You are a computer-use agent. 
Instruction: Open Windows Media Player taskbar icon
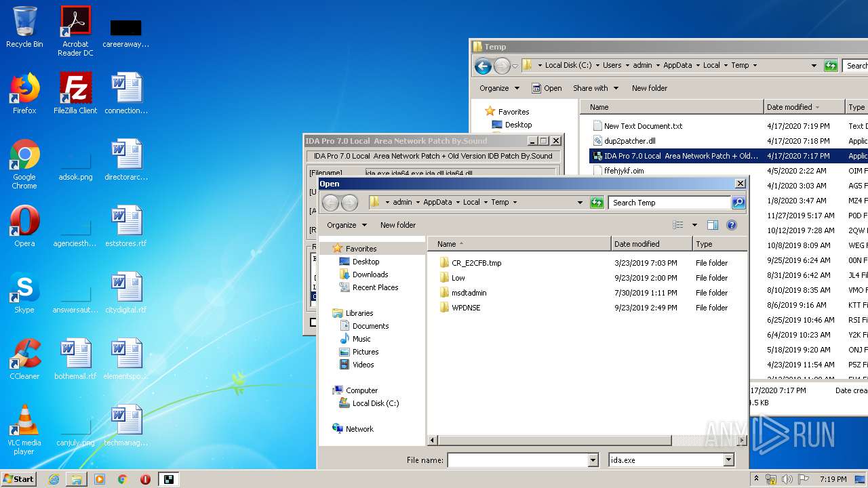[100, 479]
